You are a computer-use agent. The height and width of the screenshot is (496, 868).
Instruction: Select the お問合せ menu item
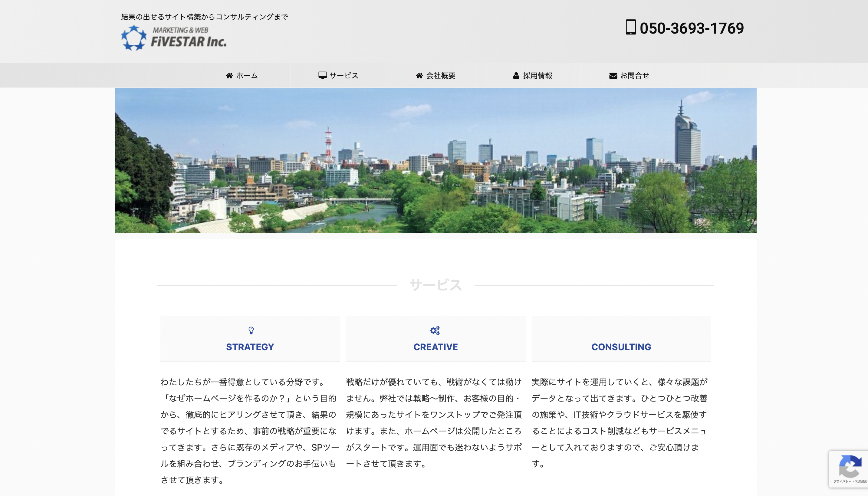click(x=634, y=76)
